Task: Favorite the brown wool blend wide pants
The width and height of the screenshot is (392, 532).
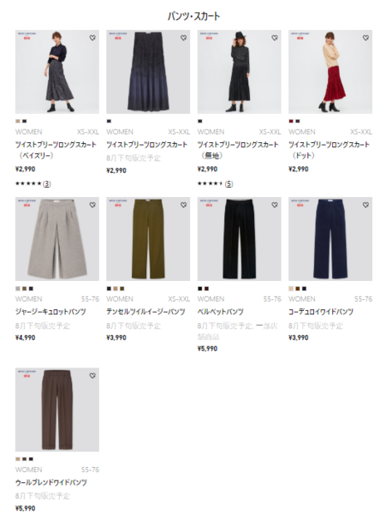Action: [x=92, y=376]
